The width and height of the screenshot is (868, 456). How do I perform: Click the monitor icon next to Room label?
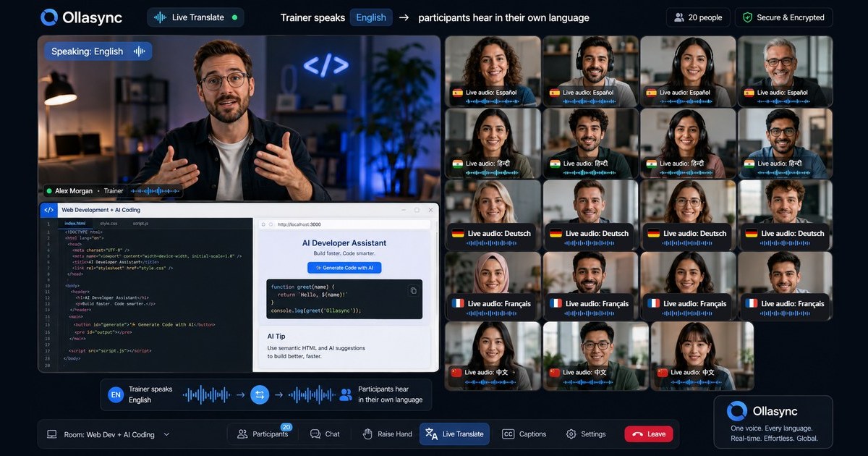tap(52, 434)
